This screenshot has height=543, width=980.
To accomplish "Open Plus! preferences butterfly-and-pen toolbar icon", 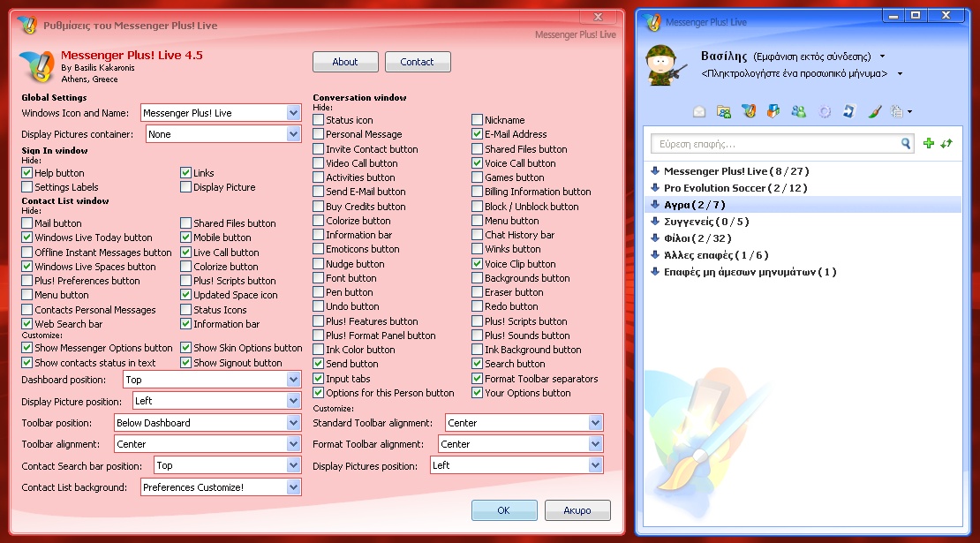I will coord(749,111).
